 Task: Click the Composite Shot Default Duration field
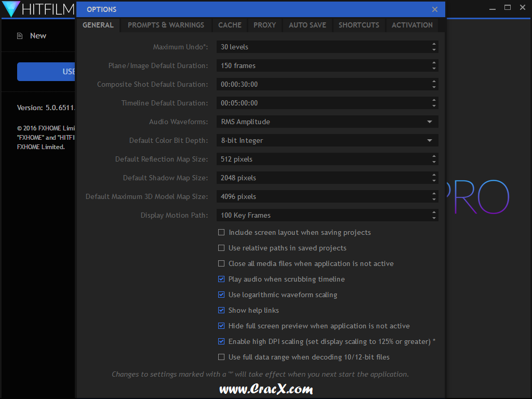click(x=322, y=84)
